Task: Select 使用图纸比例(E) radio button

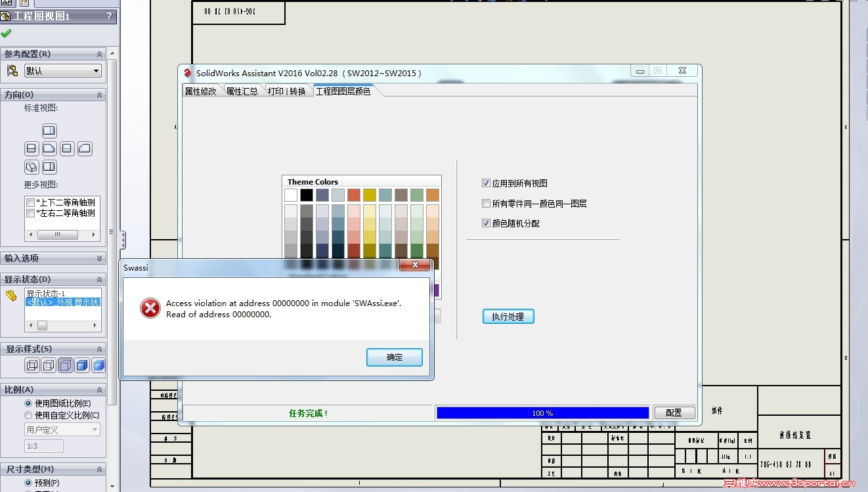Action: (28, 403)
